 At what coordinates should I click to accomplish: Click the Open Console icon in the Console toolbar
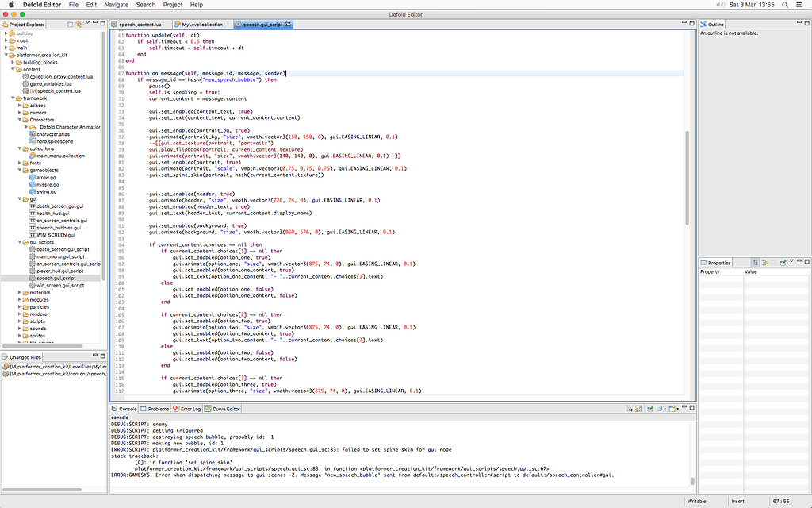672,407
